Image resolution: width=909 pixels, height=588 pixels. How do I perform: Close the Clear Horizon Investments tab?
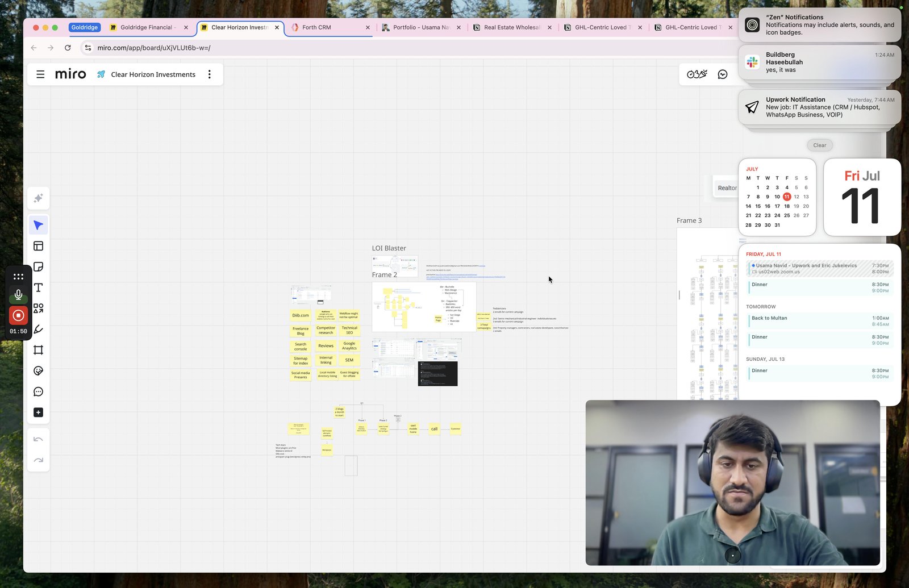[277, 27]
